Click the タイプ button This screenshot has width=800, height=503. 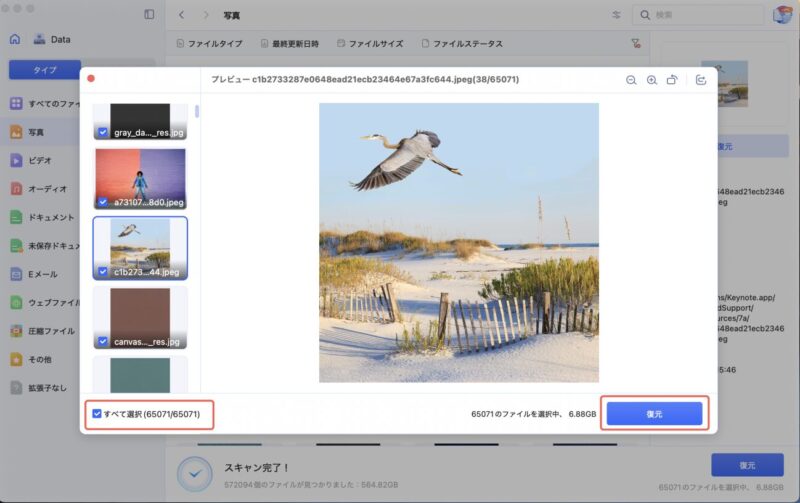click(x=45, y=70)
